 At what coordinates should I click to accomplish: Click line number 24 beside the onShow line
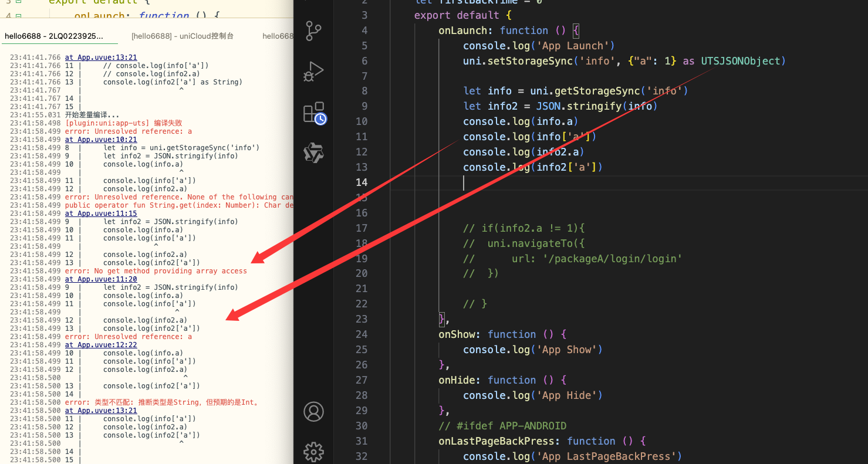362,334
